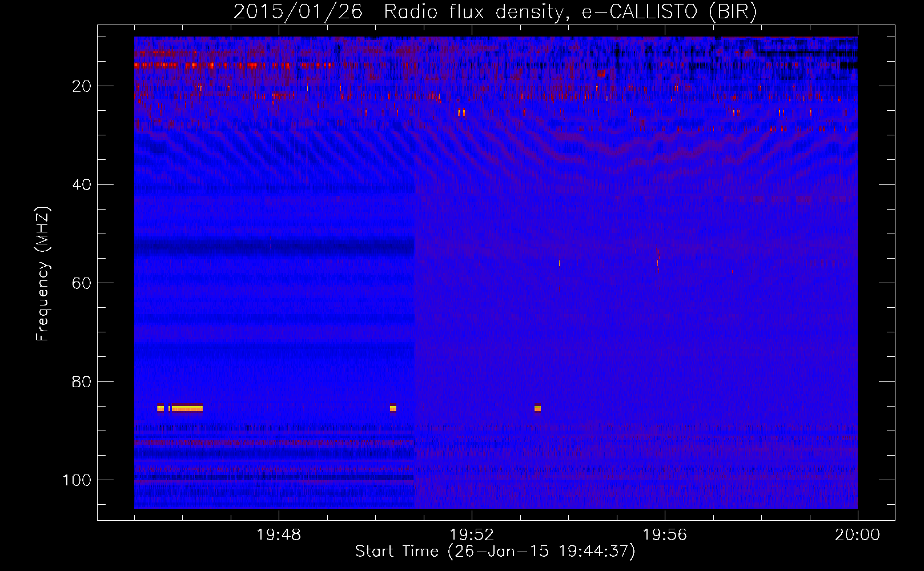Click the 20 frequency tick label

click(x=82, y=86)
